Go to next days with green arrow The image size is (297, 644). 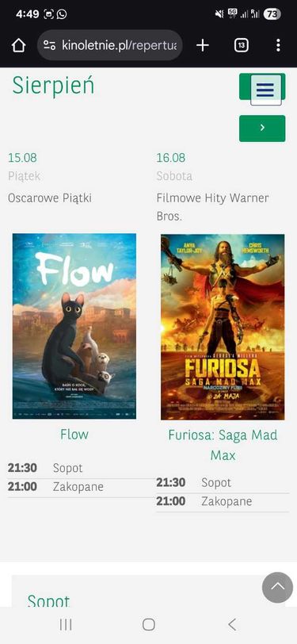point(262,128)
